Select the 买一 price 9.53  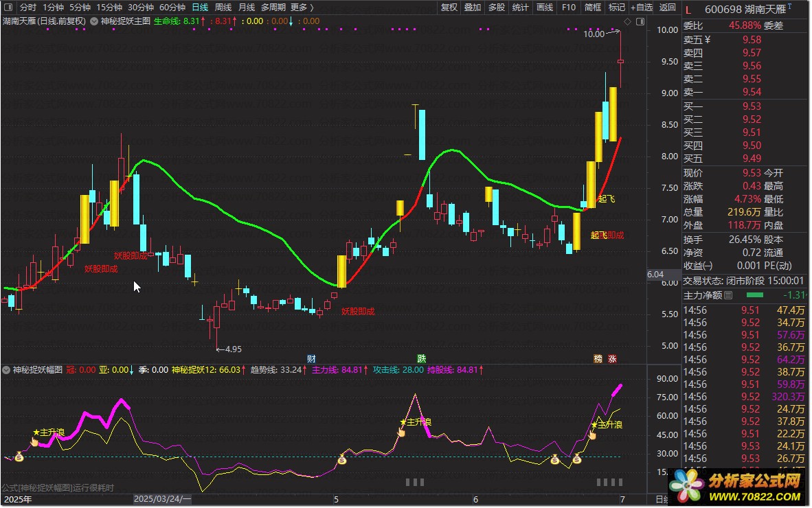(x=752, y=106)
